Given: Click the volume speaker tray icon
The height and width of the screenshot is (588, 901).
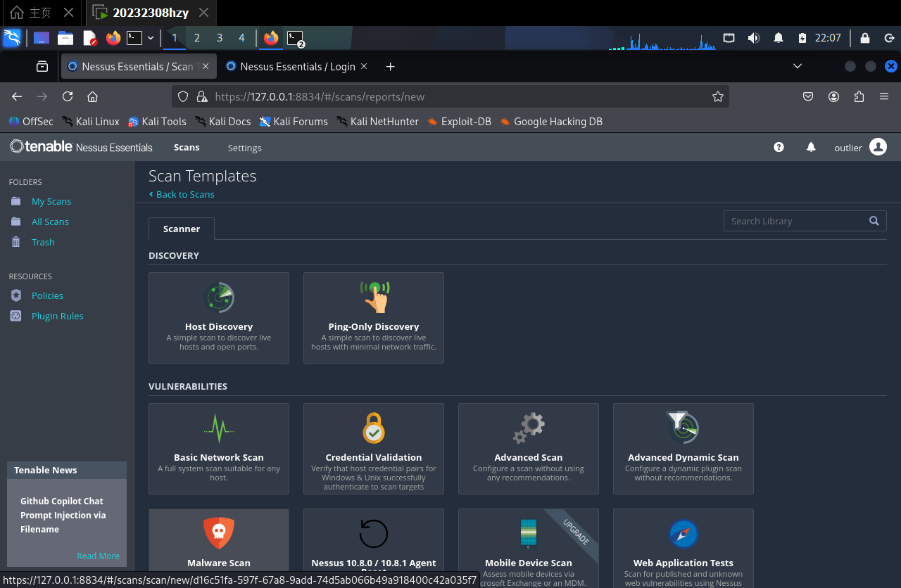Looking at the screenshot, I should coord(753,38).
